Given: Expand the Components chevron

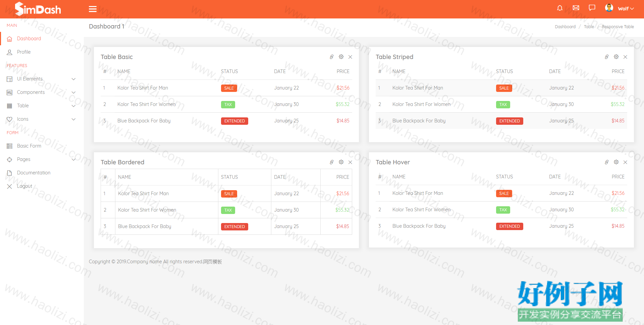Looking at the screenshot, I should click(x=73, y=93).
